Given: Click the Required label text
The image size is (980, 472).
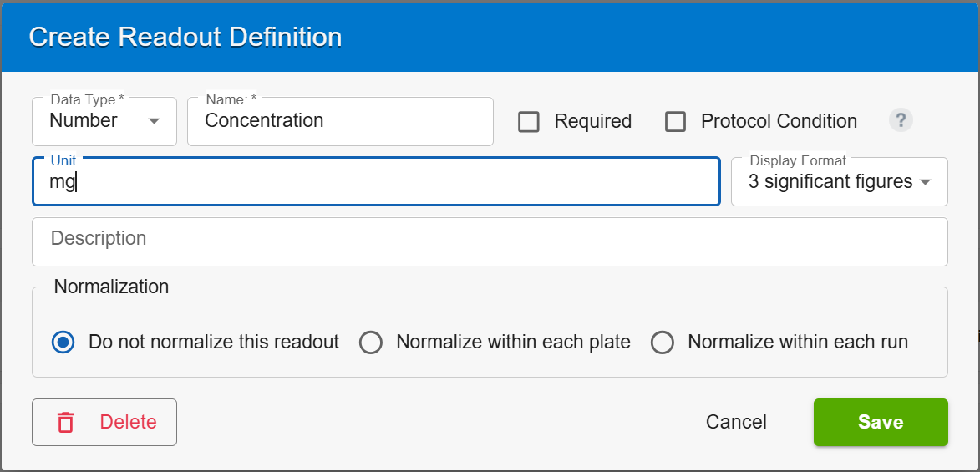Looking at the screenshot, I should coord(592,121).
